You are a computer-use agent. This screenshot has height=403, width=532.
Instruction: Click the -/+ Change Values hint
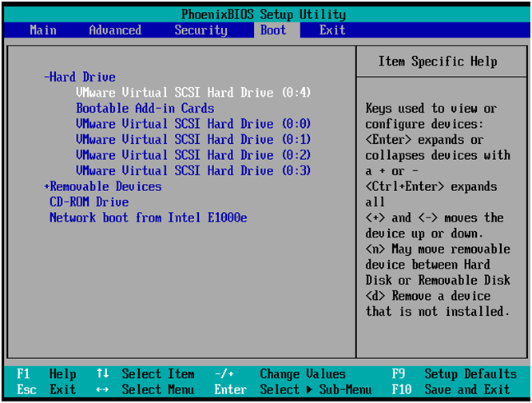point(280,373)
